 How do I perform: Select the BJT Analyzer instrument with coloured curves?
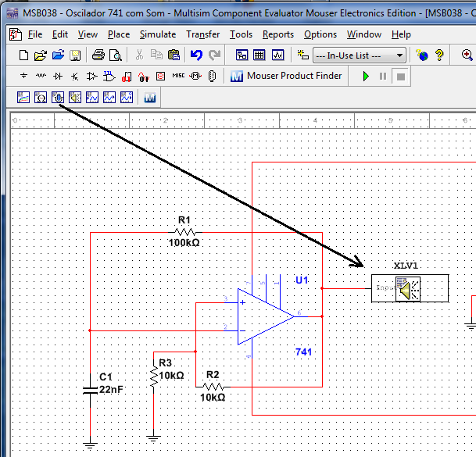[x=23, y=98]
